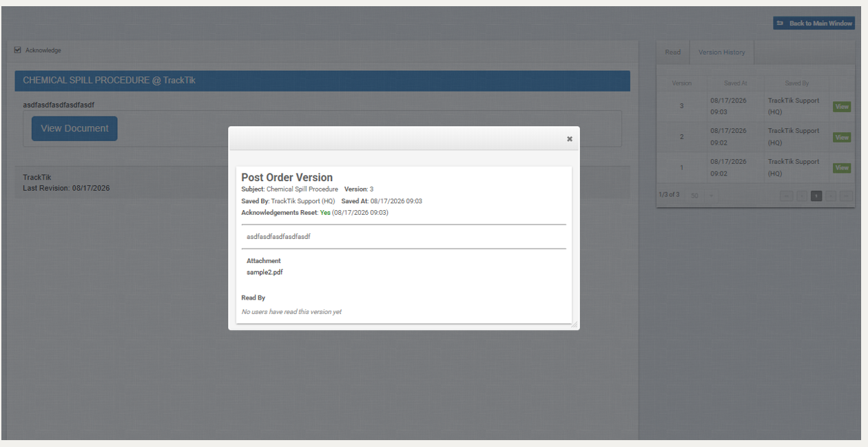Image resolution: width=868 pixels, height=447 pixels.
Task: Go to next page in pagination
Action: pos(831,196)
